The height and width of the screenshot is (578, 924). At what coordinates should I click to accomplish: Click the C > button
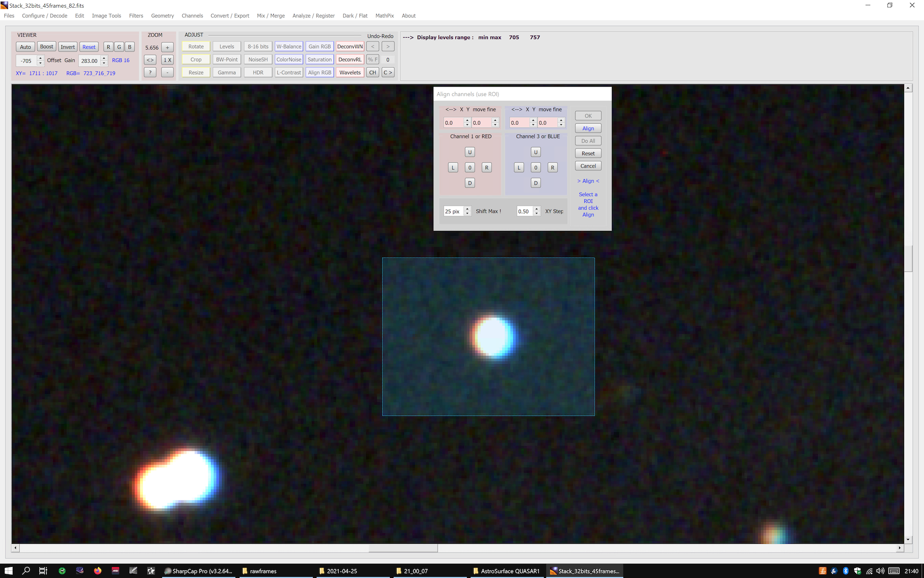[388, 73]
